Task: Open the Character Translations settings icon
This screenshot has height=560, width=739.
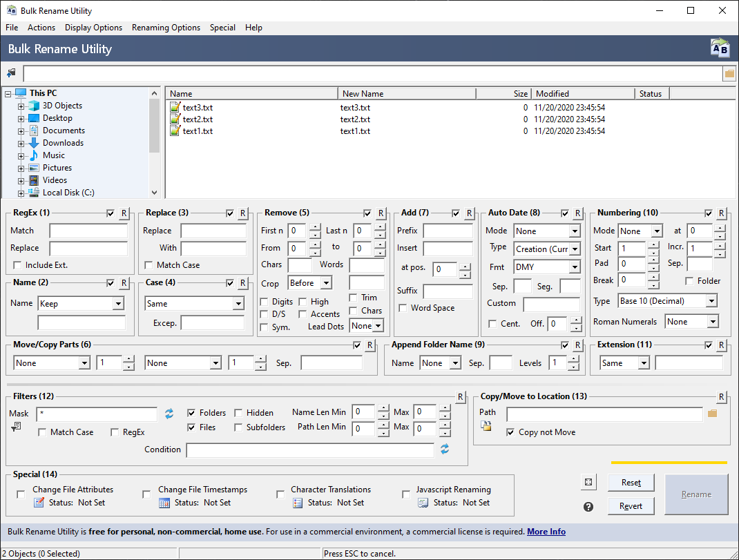Action: coord(298,503)
